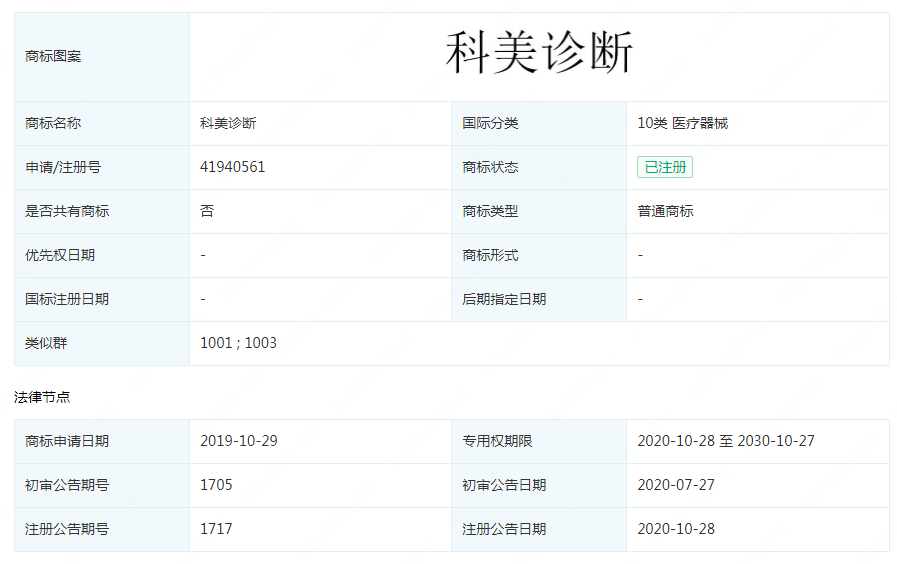The height and width of the screenshot is (564, 897).
Task: Select the 申请/注册号 label
Action: tap(63, 167)
